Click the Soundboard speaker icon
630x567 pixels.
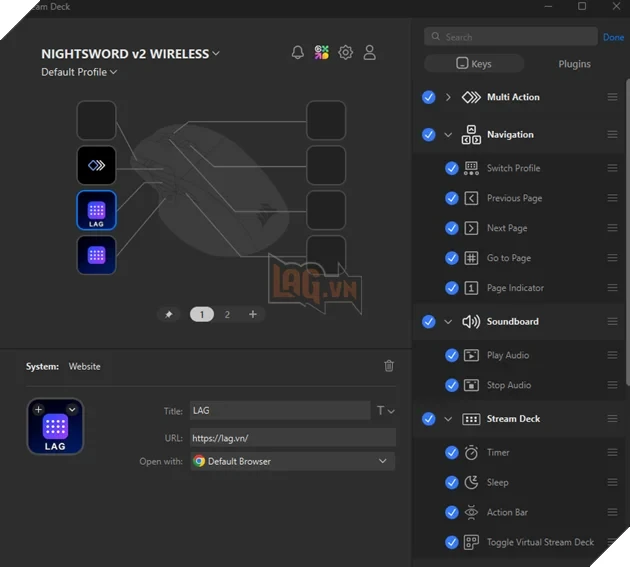[471, 321]
